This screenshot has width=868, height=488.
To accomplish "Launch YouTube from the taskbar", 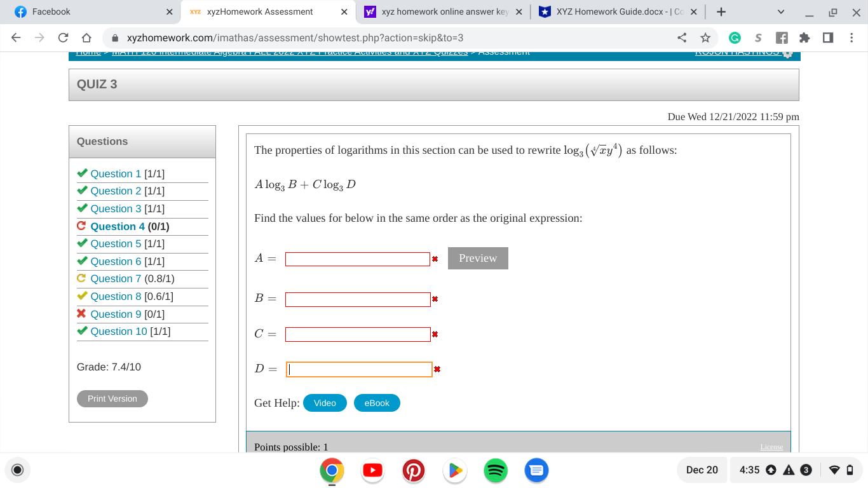I will 372,470.
